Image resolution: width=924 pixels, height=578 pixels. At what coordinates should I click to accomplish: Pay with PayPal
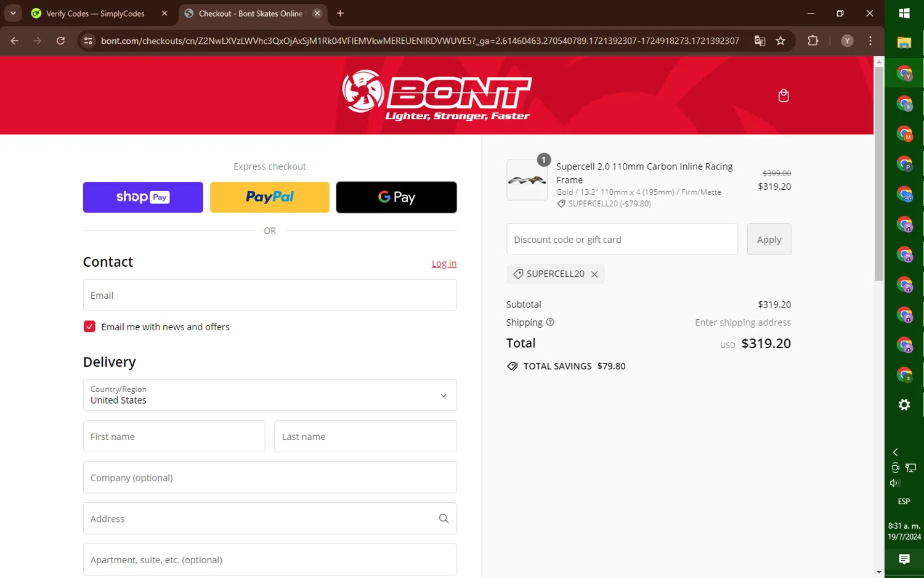[270, 197]
